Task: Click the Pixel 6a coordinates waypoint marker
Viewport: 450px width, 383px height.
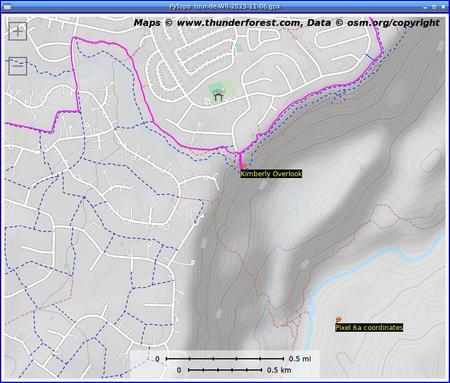Action: [339, 320]
